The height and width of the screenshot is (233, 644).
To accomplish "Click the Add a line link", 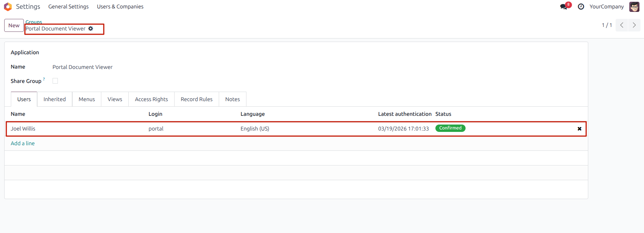I will pos(23,143).
